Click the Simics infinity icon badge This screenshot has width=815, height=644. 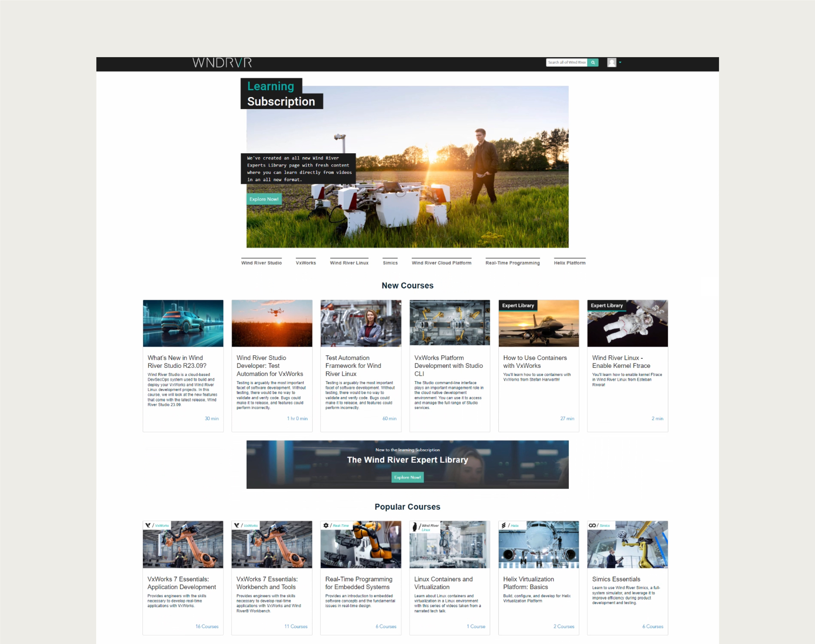pyautogui.click(x=592, y=525)
